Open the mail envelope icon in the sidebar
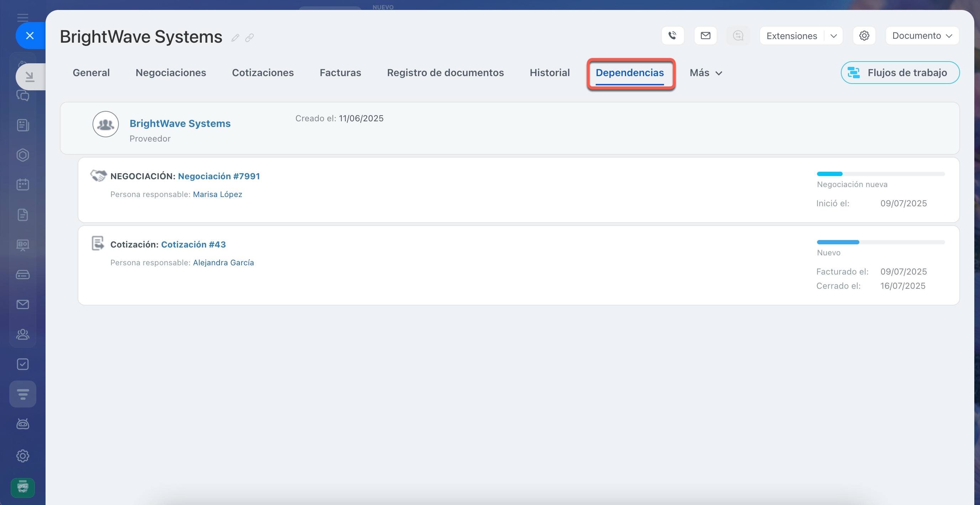Screen dimensions: 980x505 pos(23,304)
